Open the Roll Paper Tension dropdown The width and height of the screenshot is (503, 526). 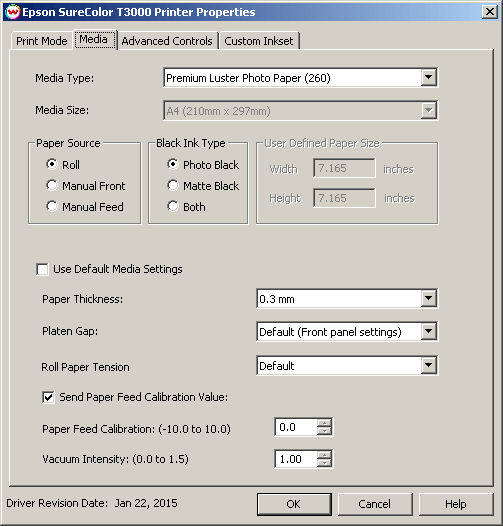pyautogui.click(x=347, y=365)
